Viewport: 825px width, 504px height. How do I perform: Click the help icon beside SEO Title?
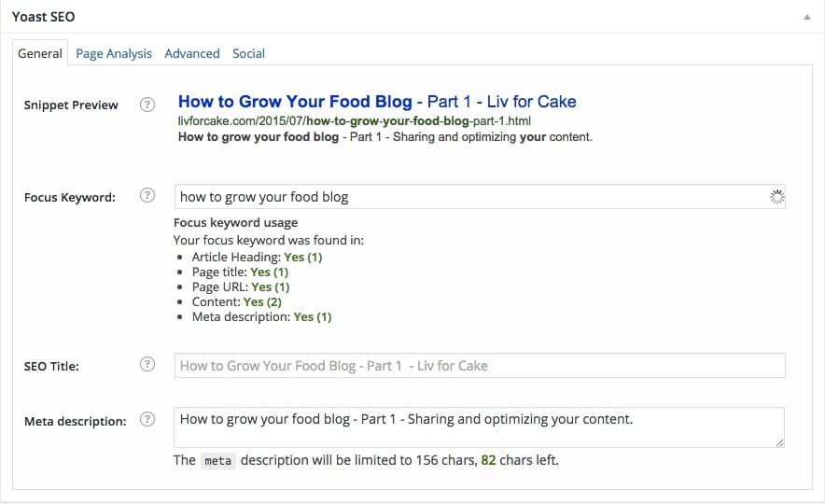coord(147,365)
